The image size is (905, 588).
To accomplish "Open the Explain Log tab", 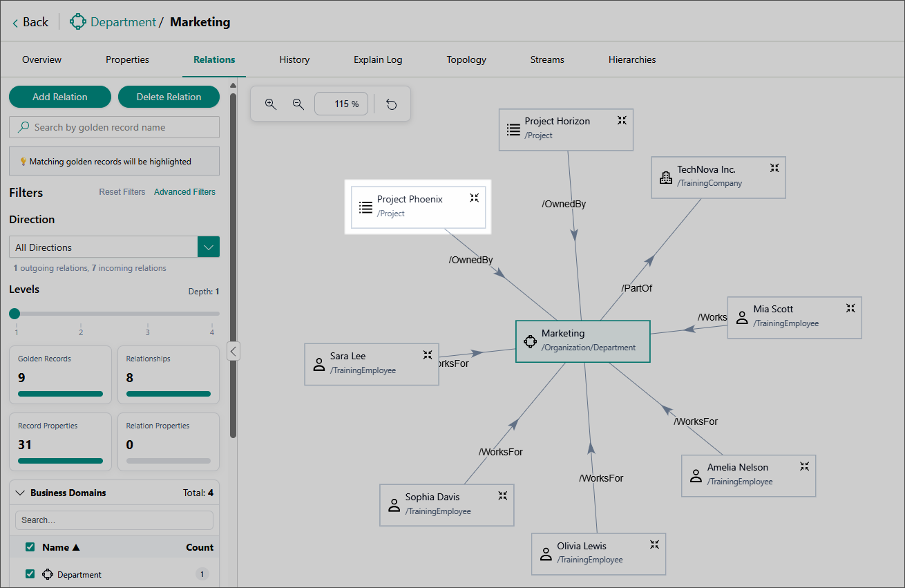I will tap(378, 60).
